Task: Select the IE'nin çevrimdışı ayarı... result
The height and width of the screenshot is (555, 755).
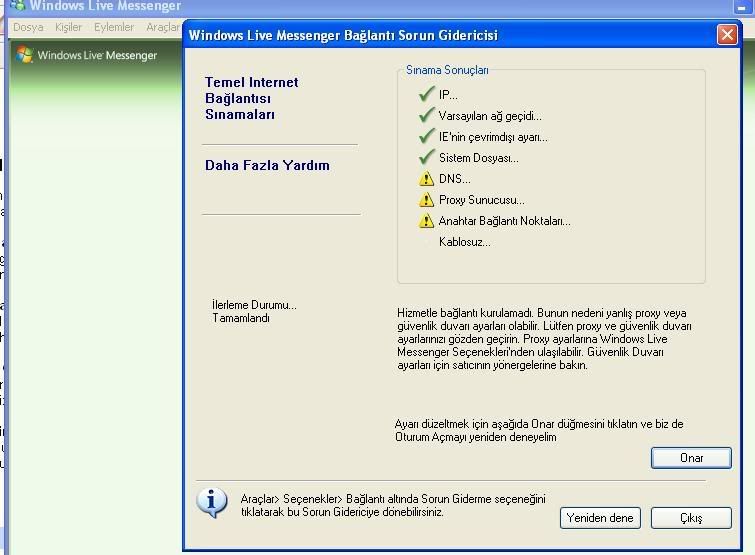Action: click(493, 137)
